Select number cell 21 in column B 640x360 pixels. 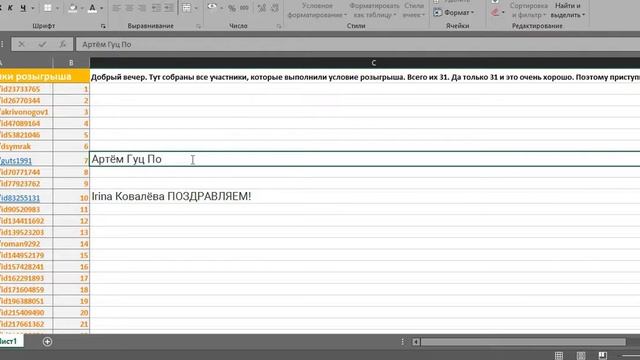pos(71,324)
